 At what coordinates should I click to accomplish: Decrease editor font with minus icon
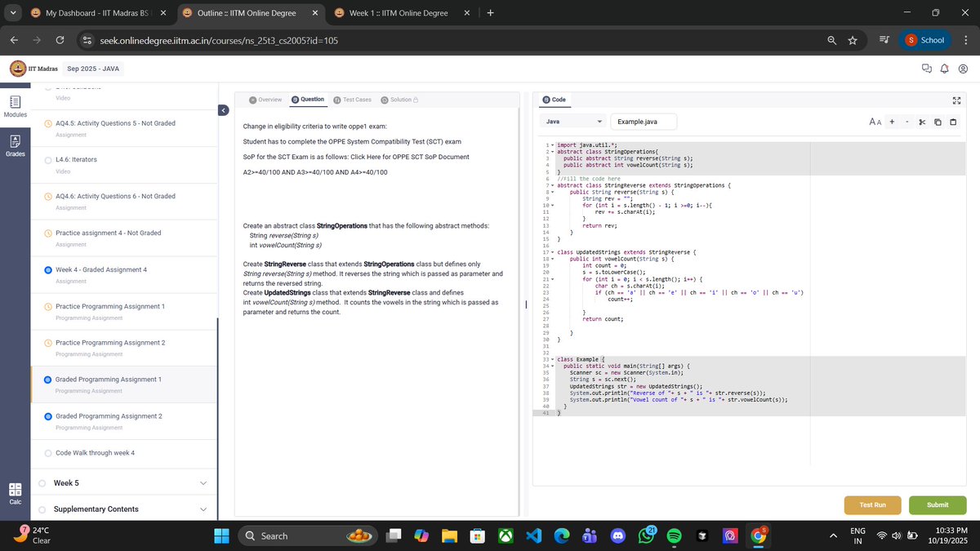(906, 122)
